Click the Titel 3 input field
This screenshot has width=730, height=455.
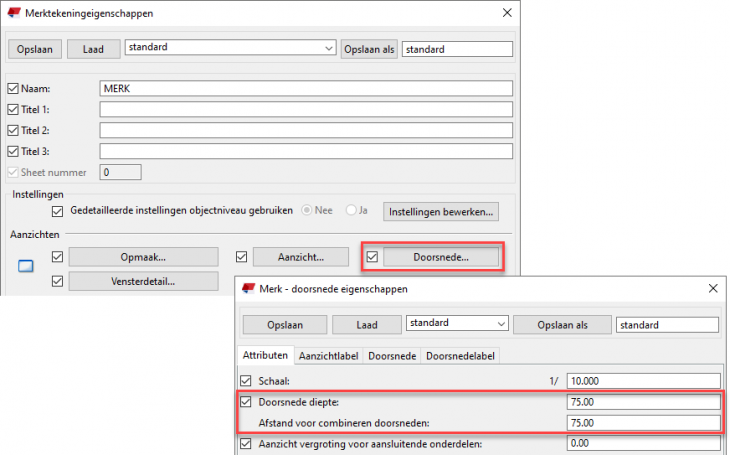306,151
